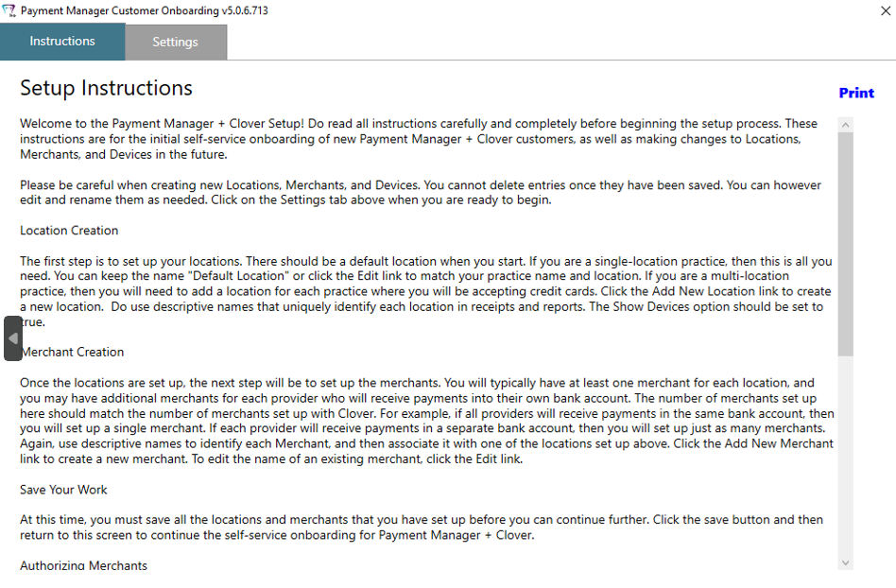Select the Instructions tab
The height and width of the screenshot is (588, 896).
62,42
